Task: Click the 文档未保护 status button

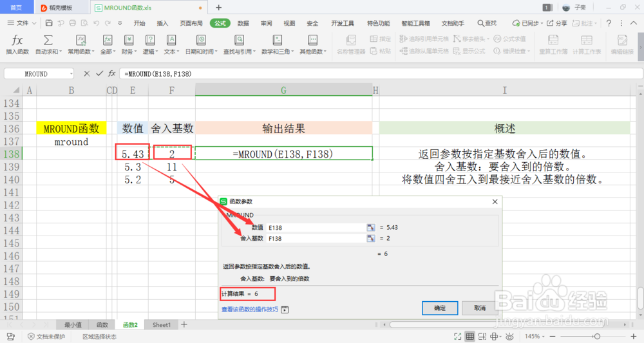Action: pyautogui.click(x=46, y=337)
